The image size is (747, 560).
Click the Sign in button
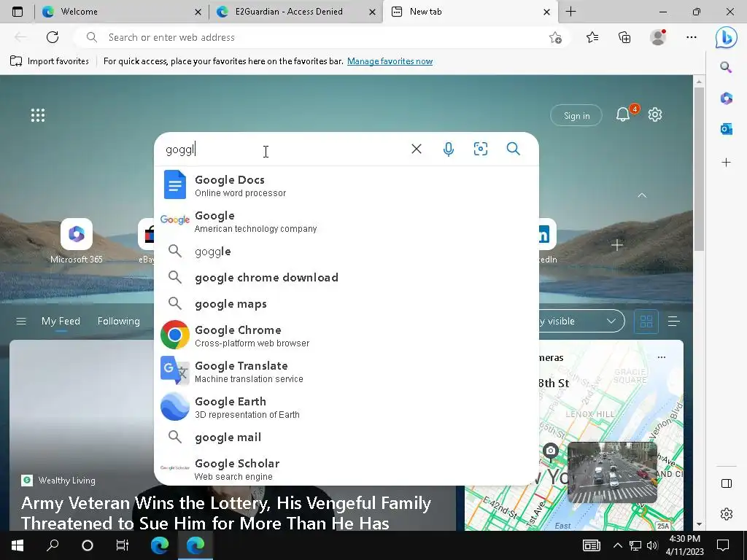click(576, 115)
